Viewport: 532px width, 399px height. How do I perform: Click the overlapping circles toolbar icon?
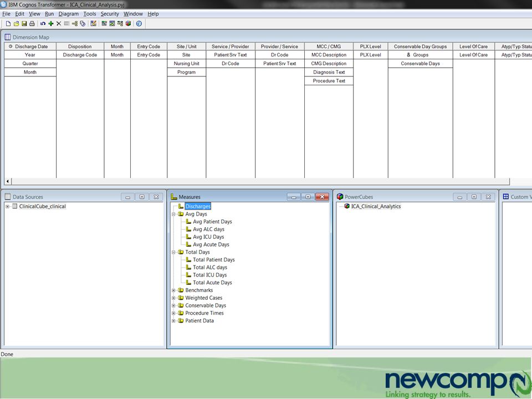tap(83, 23)
